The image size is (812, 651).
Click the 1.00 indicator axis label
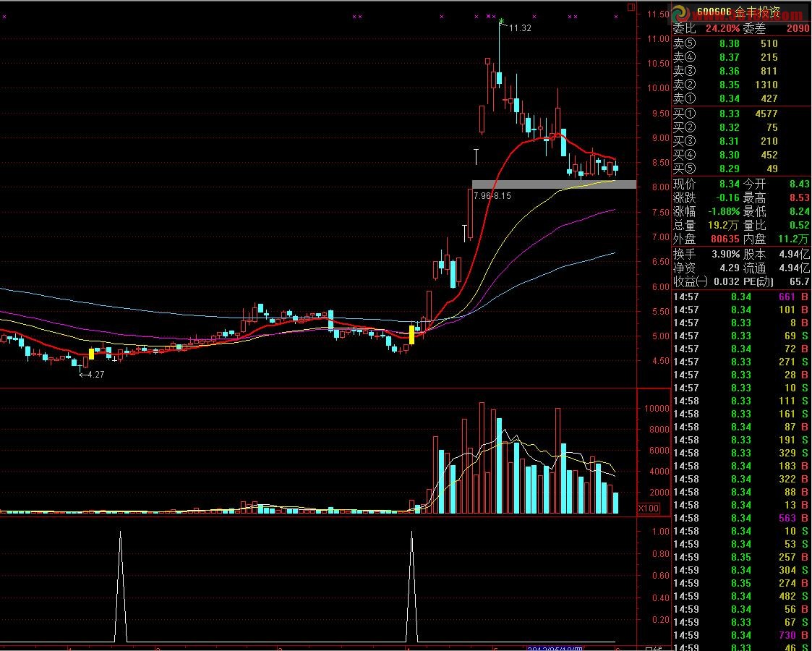click(x=661, y=532)
